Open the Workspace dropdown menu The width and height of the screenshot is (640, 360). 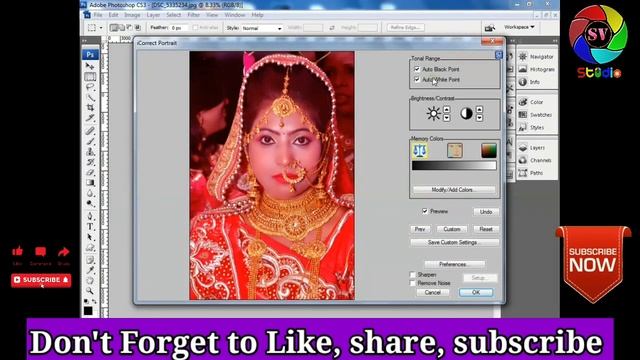click(519, 27)
